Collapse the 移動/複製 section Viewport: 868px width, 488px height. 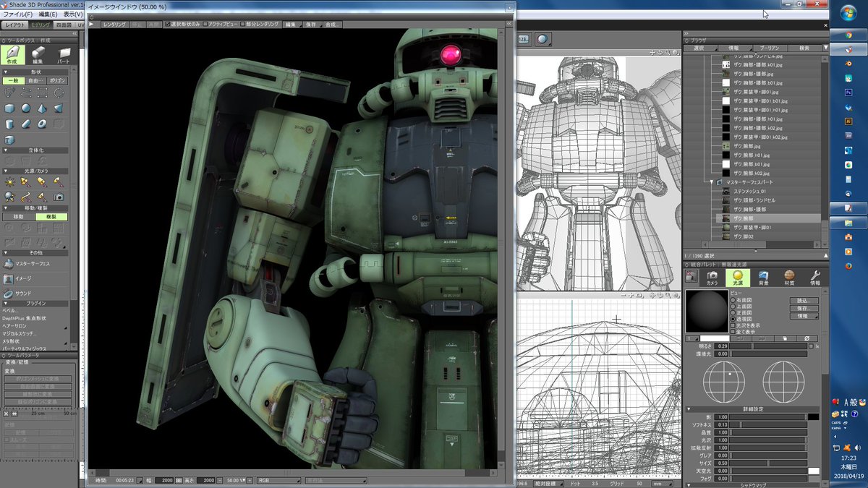coord(6,207)
